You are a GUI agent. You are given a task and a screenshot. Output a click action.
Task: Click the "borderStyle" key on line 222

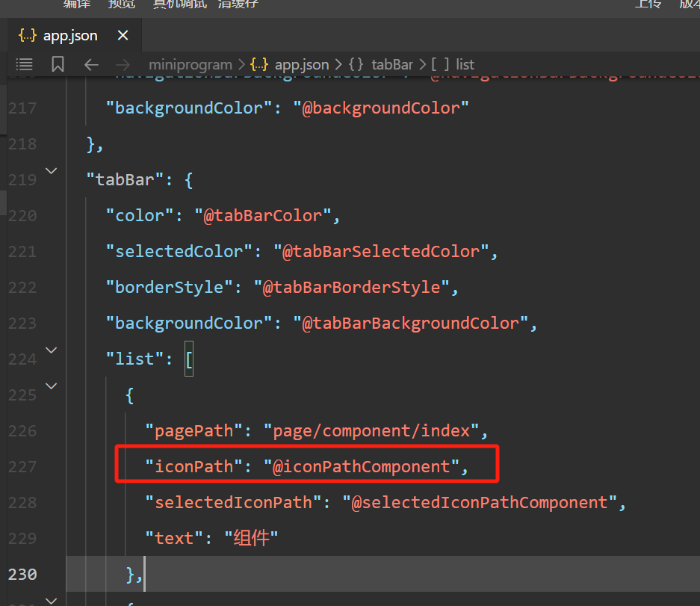[x=169, y=287]
